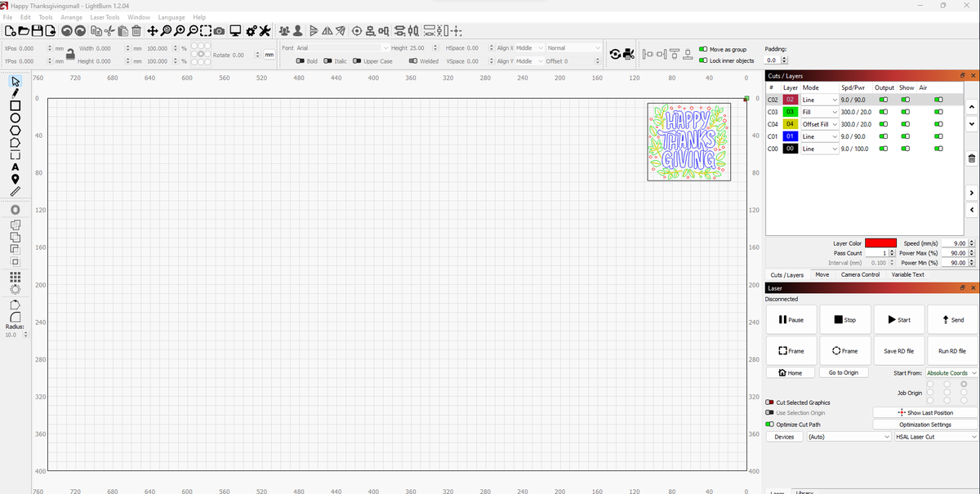Toggle Show switch for layer C01
This screenshot has width=980, height=494.
click(x=905, y=136)
